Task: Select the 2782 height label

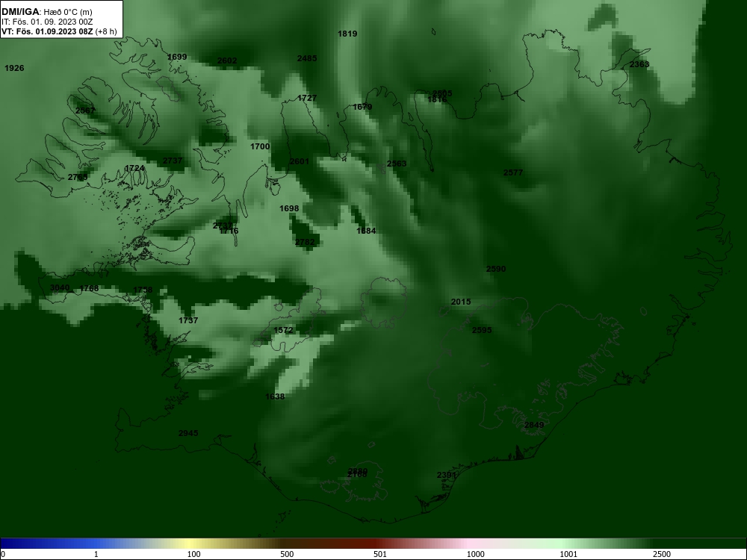Action: click(305, 242)
